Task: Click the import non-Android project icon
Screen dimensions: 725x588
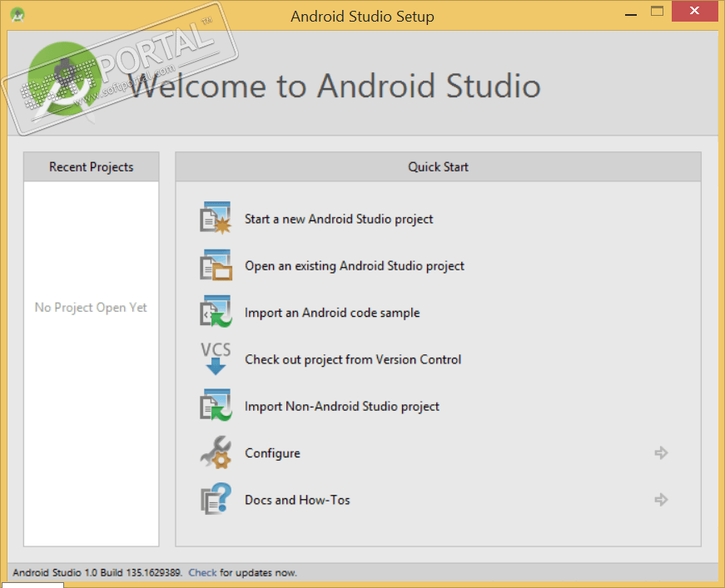Action: [x=216, y=406]
